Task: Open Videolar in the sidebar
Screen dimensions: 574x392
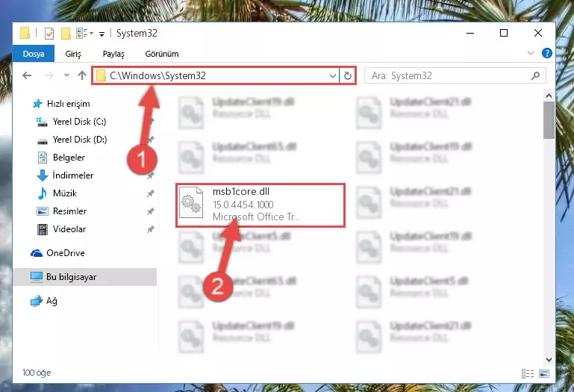Action: tap(69, 229)
